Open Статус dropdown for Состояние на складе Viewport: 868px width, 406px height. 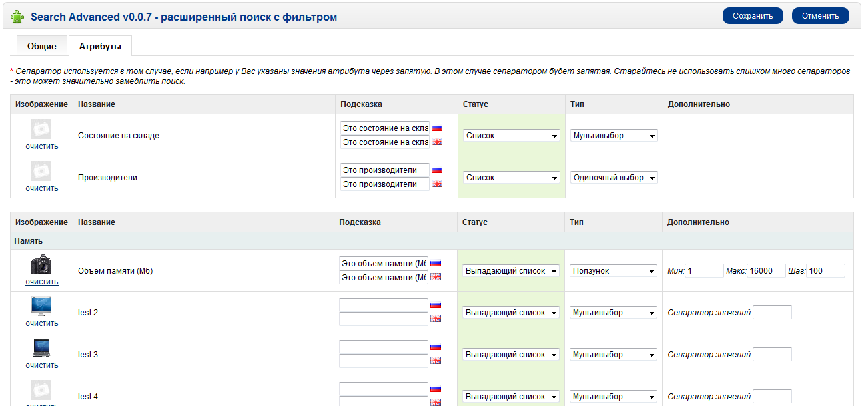(x=511, y=136)
